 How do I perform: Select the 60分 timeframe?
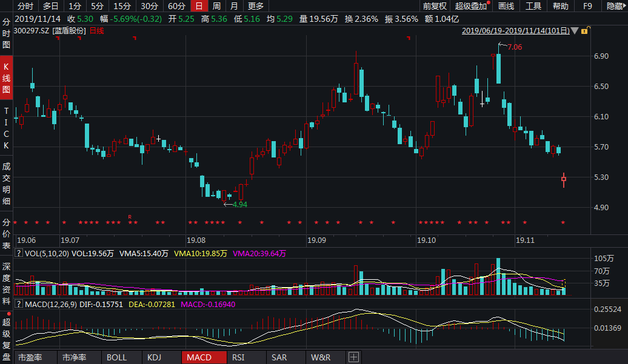click(176, 6)
